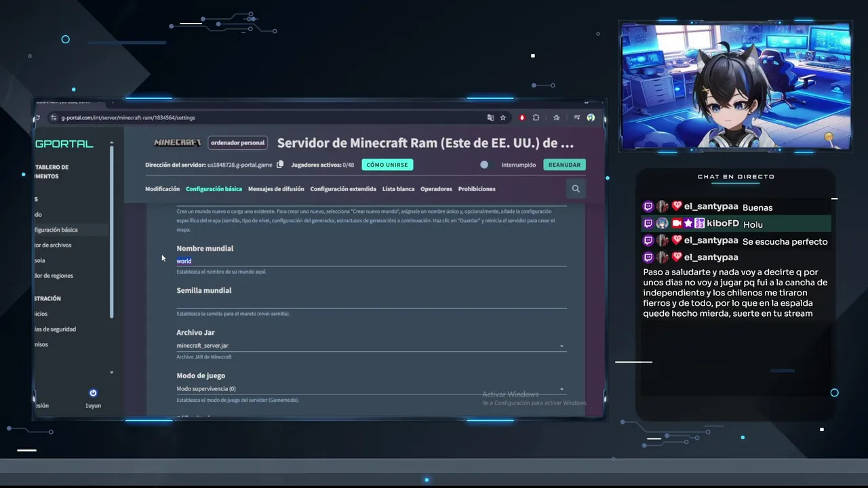Open the browser extensions puzzle icon

536,117
